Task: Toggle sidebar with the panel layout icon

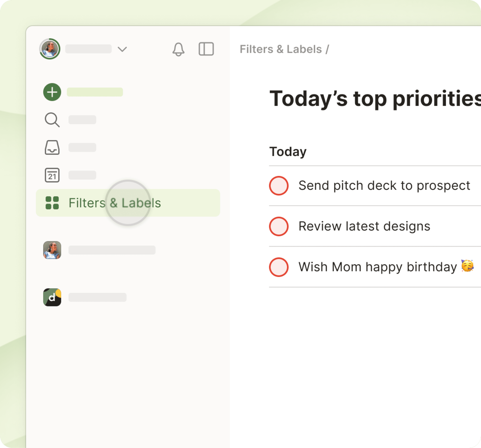Action: [206, 49]
